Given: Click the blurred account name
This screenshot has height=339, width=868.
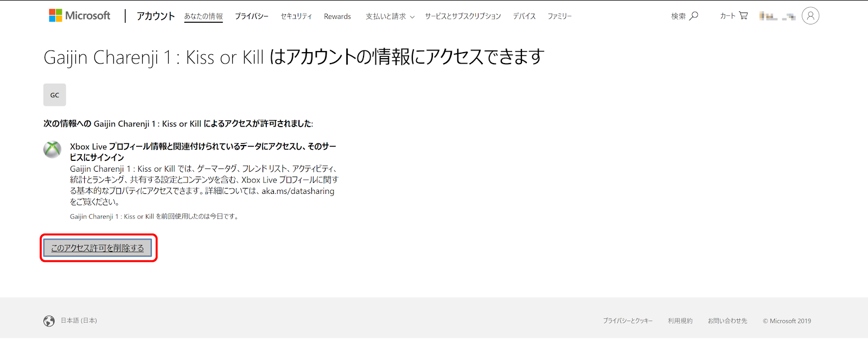Looking at the screenshot, I should click(777, 16).
